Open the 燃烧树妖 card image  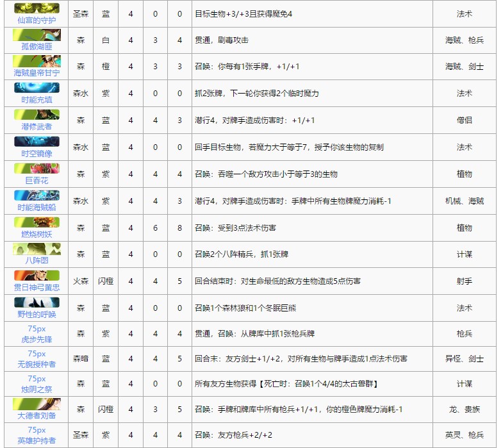[37, 222]
